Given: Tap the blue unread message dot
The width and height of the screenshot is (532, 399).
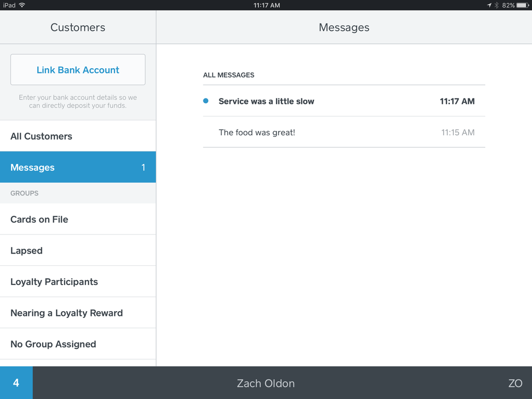Looking at the screenshot, I should click(x=206, y=101).
